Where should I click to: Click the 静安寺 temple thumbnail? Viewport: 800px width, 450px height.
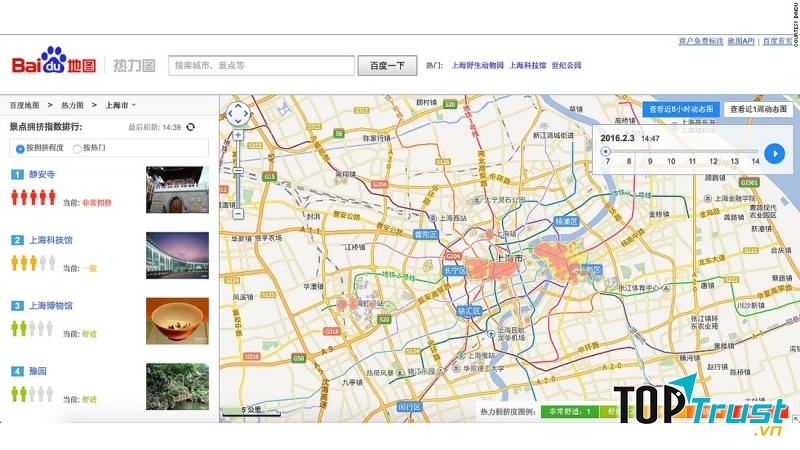point(178,190)
